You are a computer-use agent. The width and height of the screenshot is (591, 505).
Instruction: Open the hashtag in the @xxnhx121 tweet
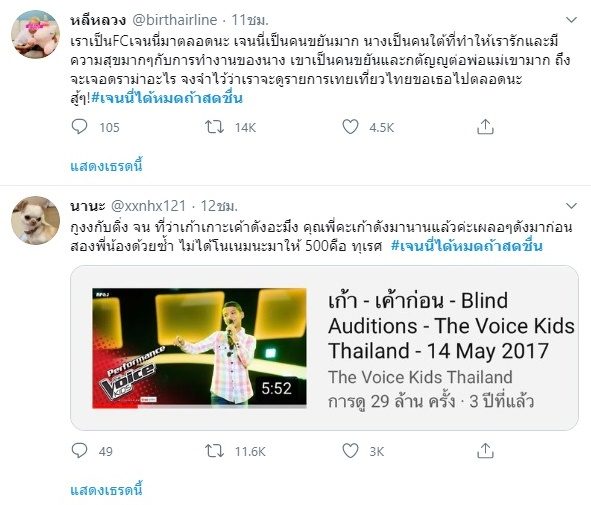click(467, 246)
